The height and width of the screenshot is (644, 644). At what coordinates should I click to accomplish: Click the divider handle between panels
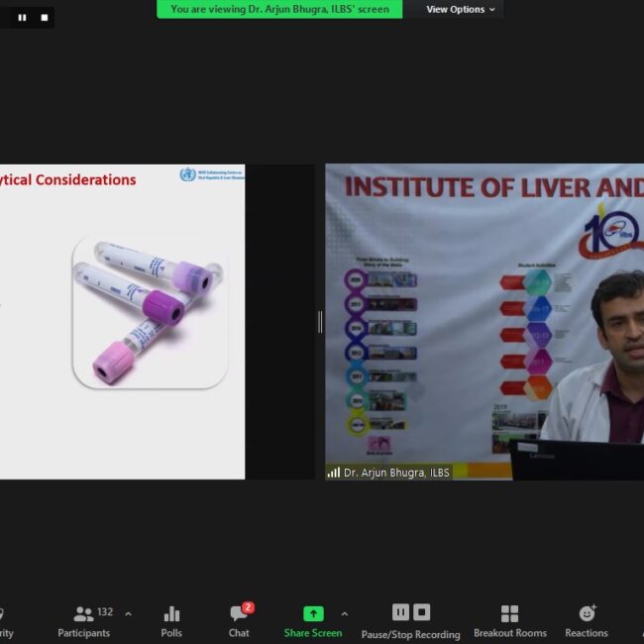tap(319, 321)
